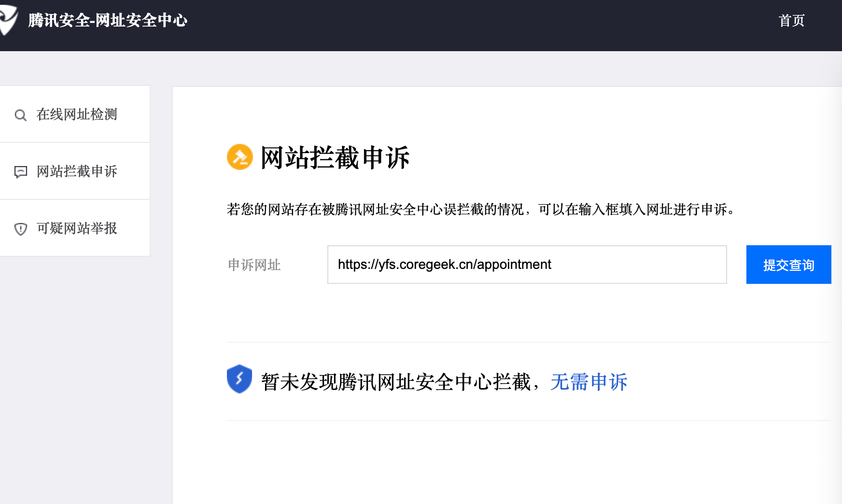Open the 在线网址检测 sidebar item
The image size is (842, 504).
coord(75,114)
